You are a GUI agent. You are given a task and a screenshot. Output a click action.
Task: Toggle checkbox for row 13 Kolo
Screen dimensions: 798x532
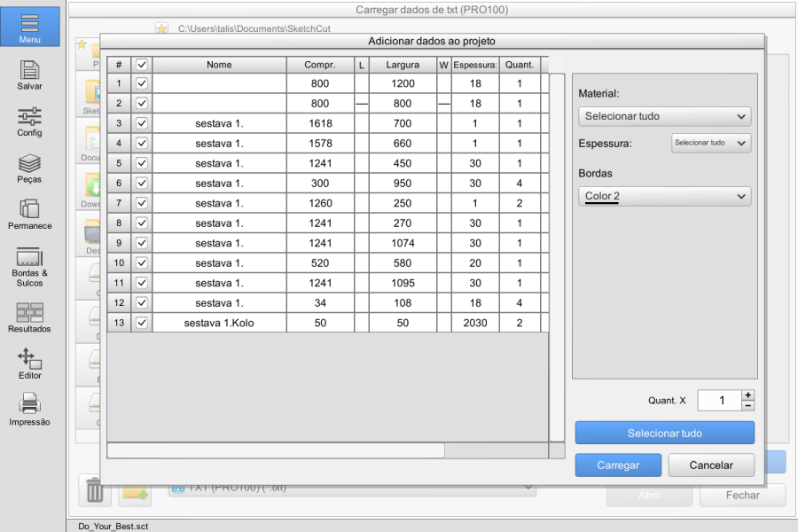(x=142, y=323)
